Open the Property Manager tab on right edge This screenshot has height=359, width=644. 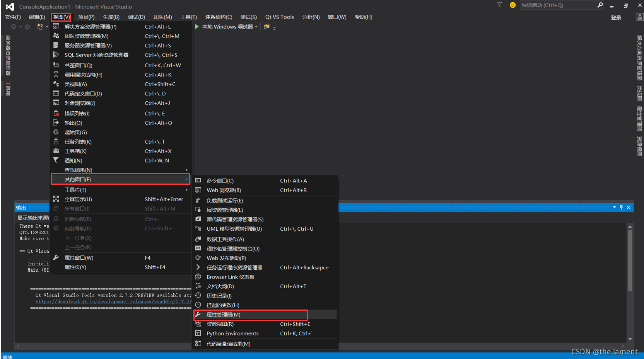[x=639, y=118]
